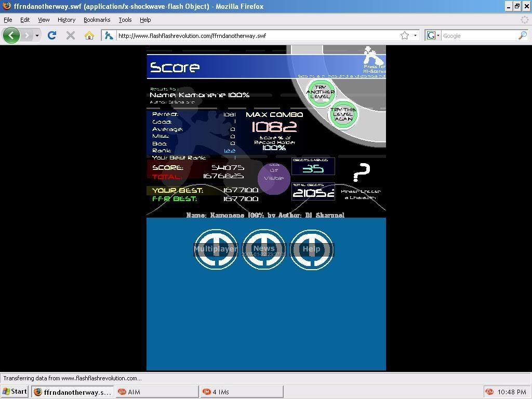
Task: Open the AIM window from the taskbar
Action: click(157, 392)
